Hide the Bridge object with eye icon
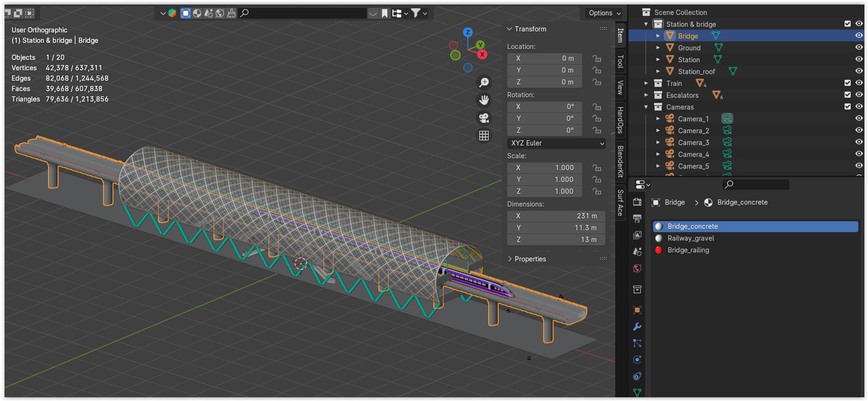 click(859, 36)
